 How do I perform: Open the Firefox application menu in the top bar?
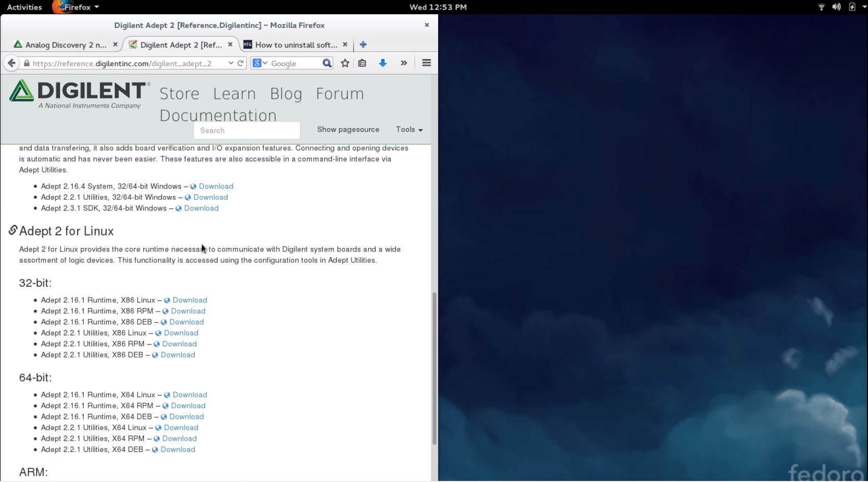point(76,7)
